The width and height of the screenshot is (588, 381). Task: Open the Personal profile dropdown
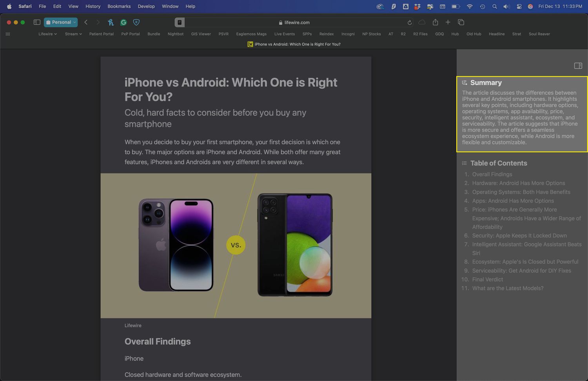click(x=61, y=22)
